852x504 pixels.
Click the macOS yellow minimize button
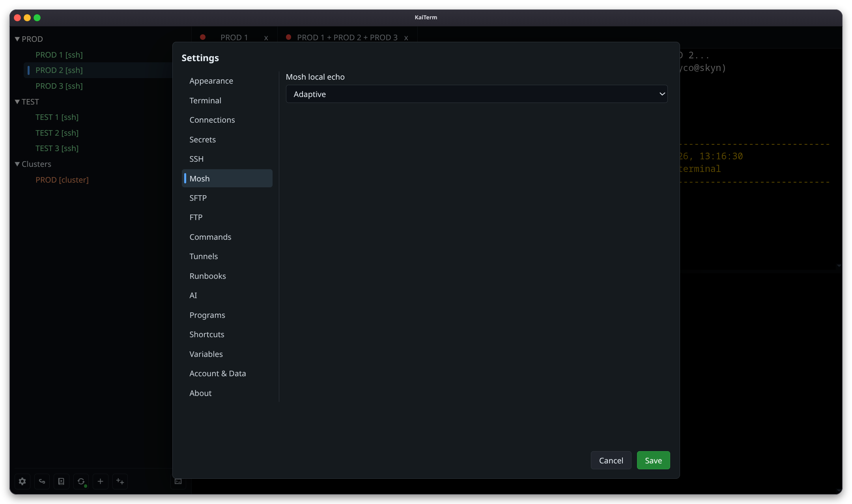pyautogui.click(x=27, y=18)
